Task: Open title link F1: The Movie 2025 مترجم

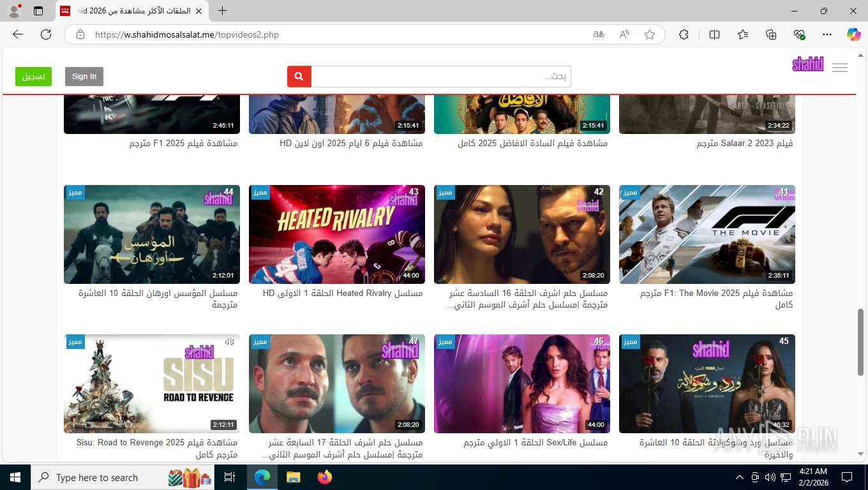Action: tap(717, 299)
